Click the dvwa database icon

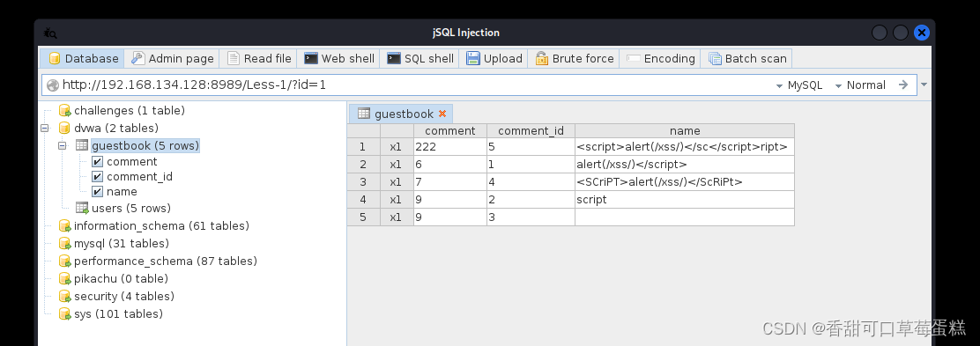click(64, 129)
